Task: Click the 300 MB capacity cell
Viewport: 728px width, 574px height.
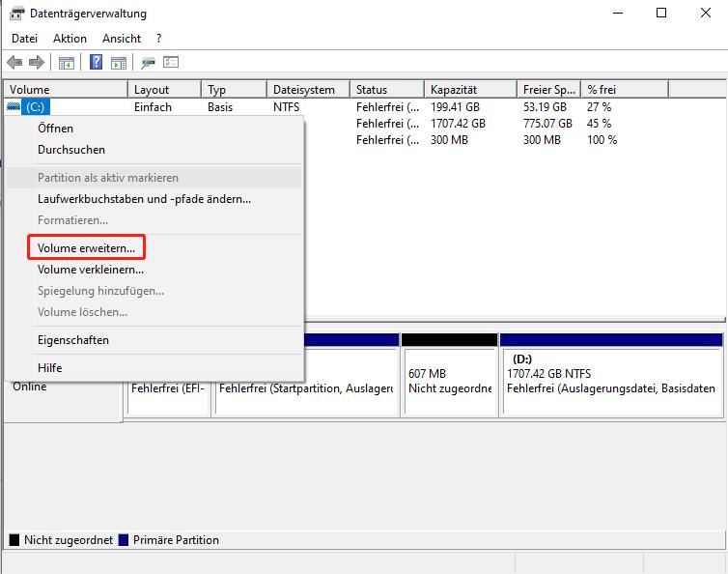Action: click(x=449, y=140)
